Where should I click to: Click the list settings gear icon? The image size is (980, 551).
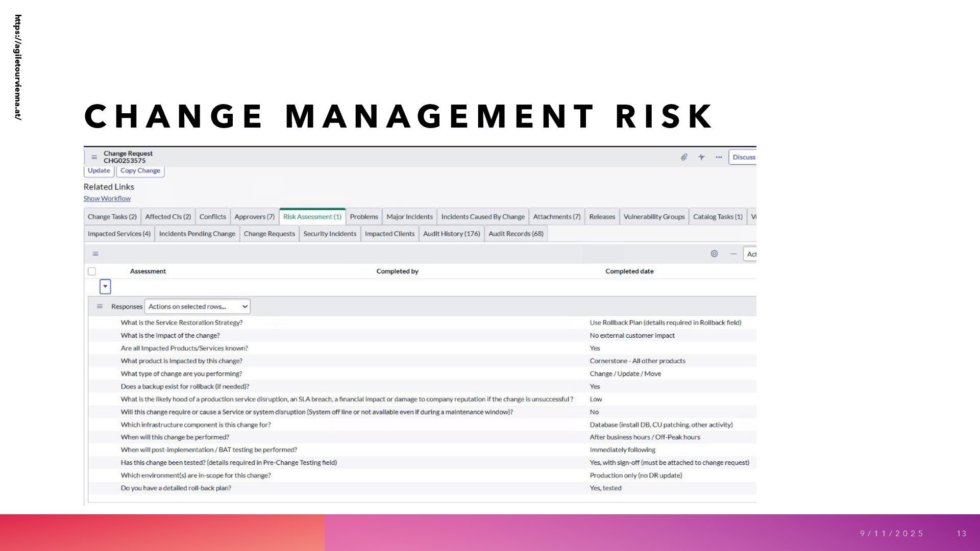click(714, 254)
